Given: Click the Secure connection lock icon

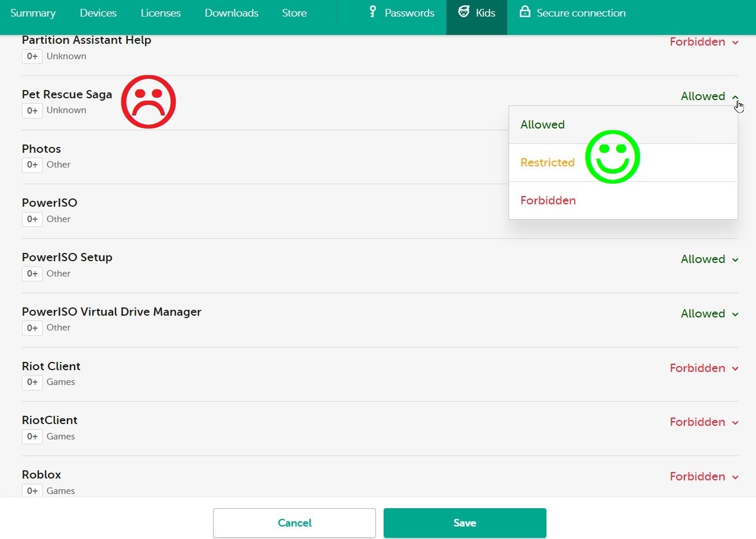Looking at the screenshot, I should (x=525, y=12).
